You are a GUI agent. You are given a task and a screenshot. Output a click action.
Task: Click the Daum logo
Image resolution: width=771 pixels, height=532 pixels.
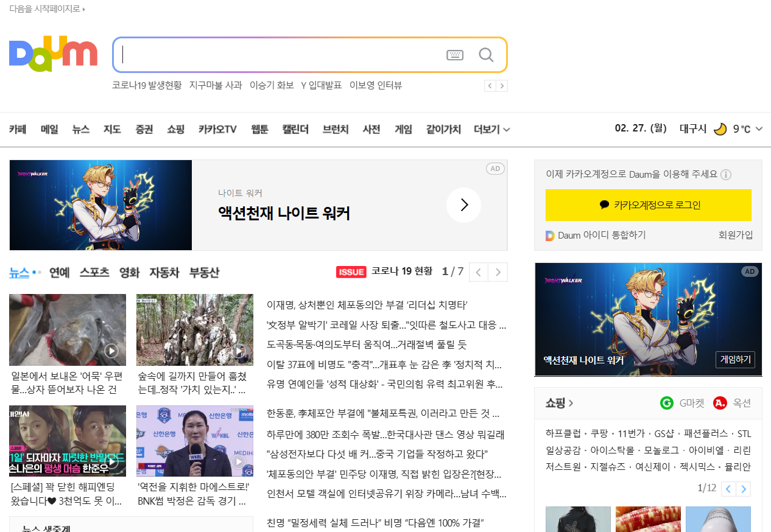pos(52,54)
